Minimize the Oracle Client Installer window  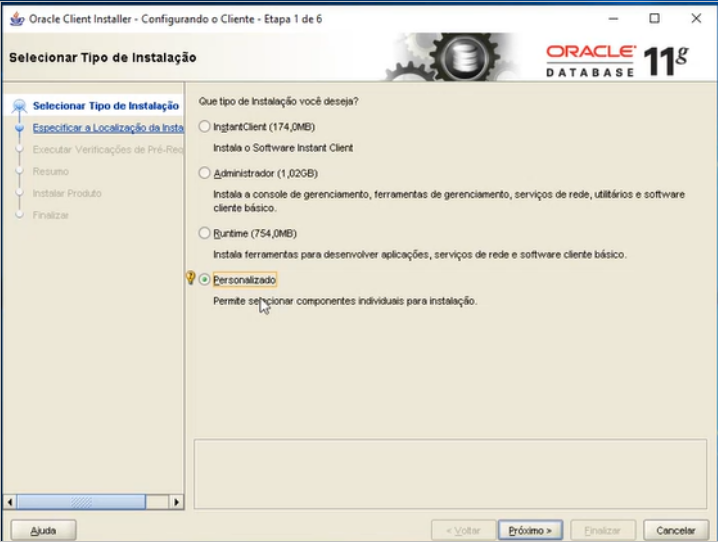(x=614, y=19)
